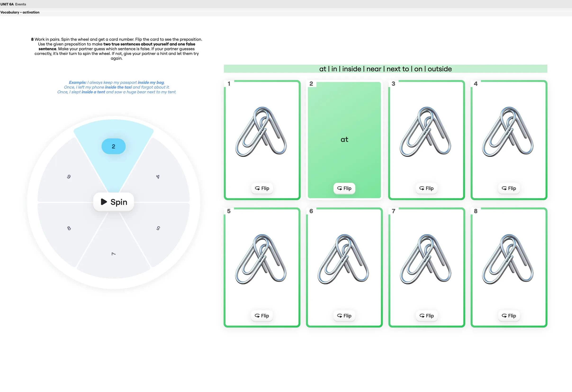The height and width of the screenshot is (392, 572).
Task: Click the 'UNIT 6A Events' header
Action: tap(13, 4)
